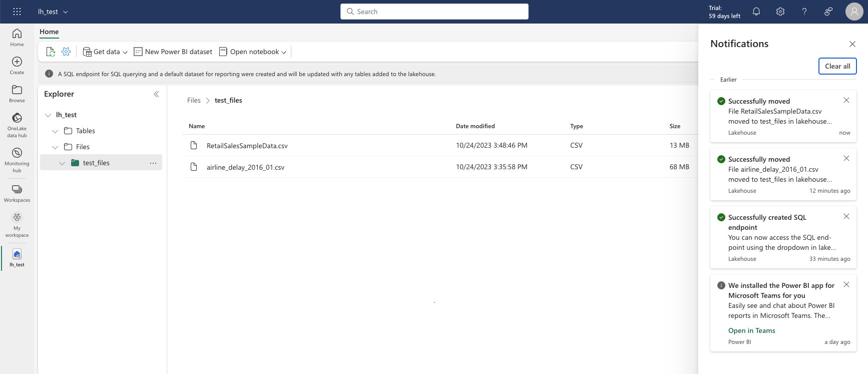
Task: Select the Home tab
Action: pyautogui.click(x=49, y=32)
